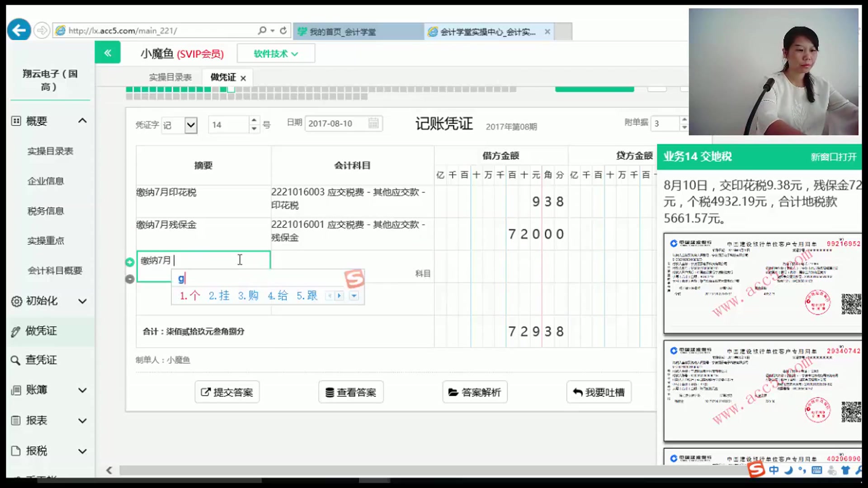Collapse sidebar with double-chevron button

tap(108, 53)
